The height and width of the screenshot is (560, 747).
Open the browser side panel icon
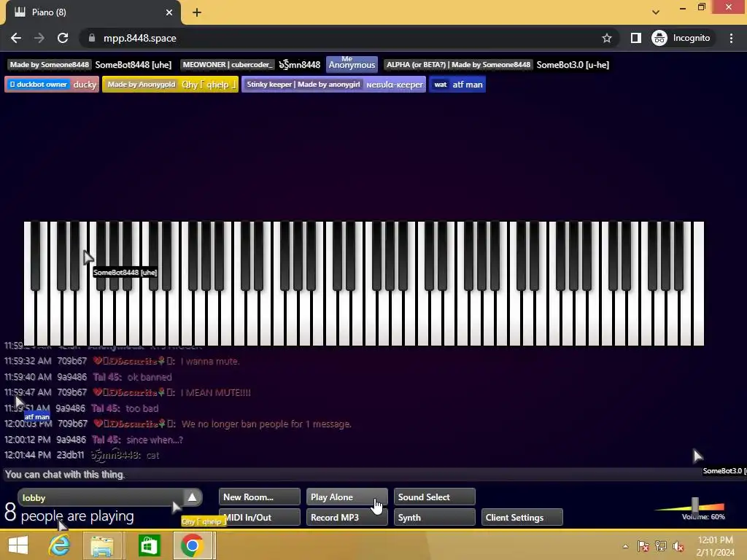636,38
